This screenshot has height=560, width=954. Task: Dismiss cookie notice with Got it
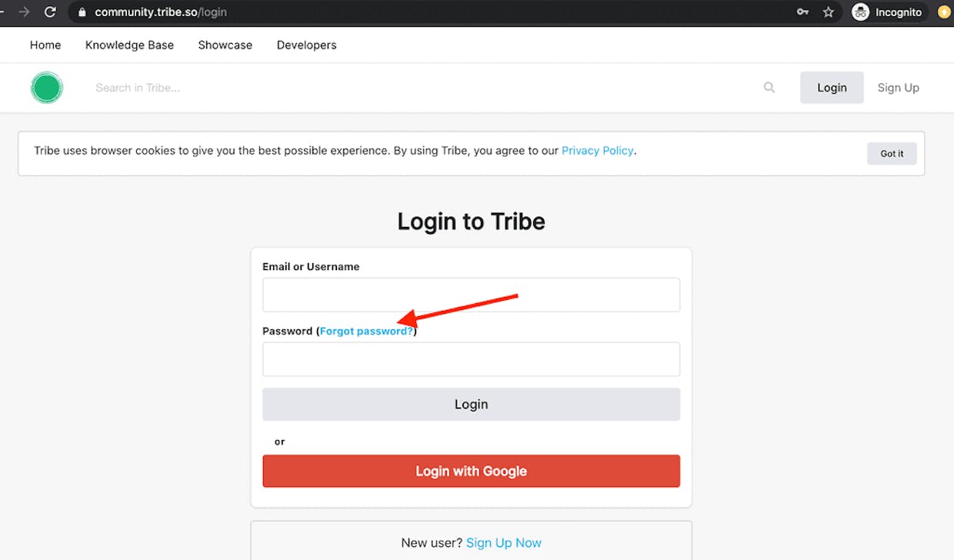[892, 154]
